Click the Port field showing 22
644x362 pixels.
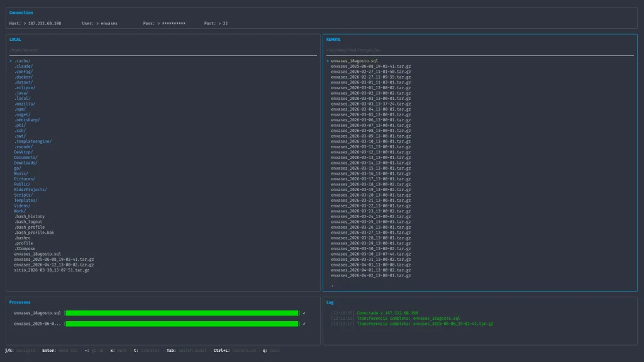216,23
